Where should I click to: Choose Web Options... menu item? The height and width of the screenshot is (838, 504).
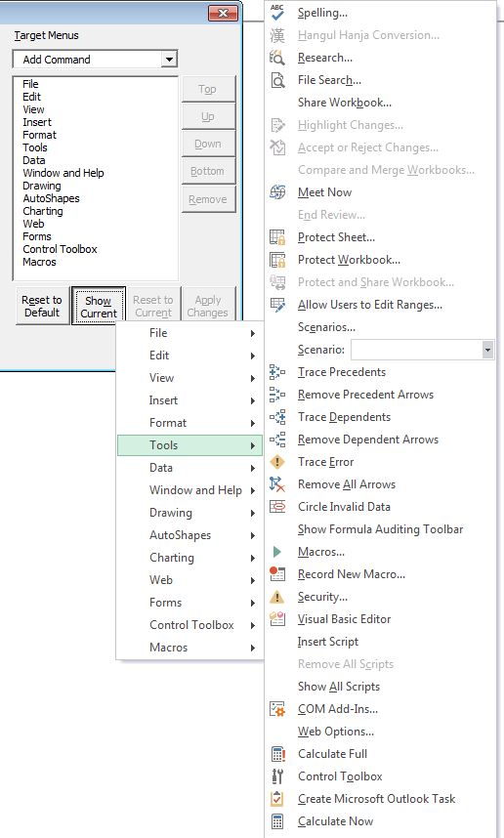381,731
